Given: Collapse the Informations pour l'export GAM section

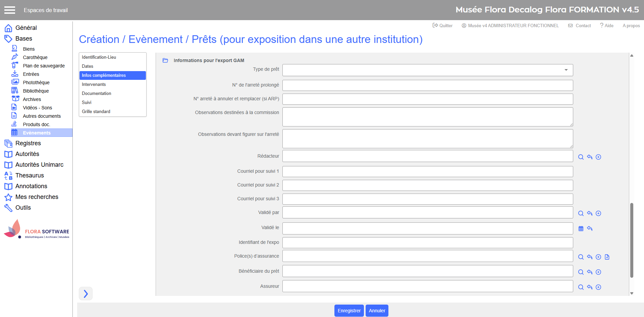Looking at the screenshot, I should [165, 60].
